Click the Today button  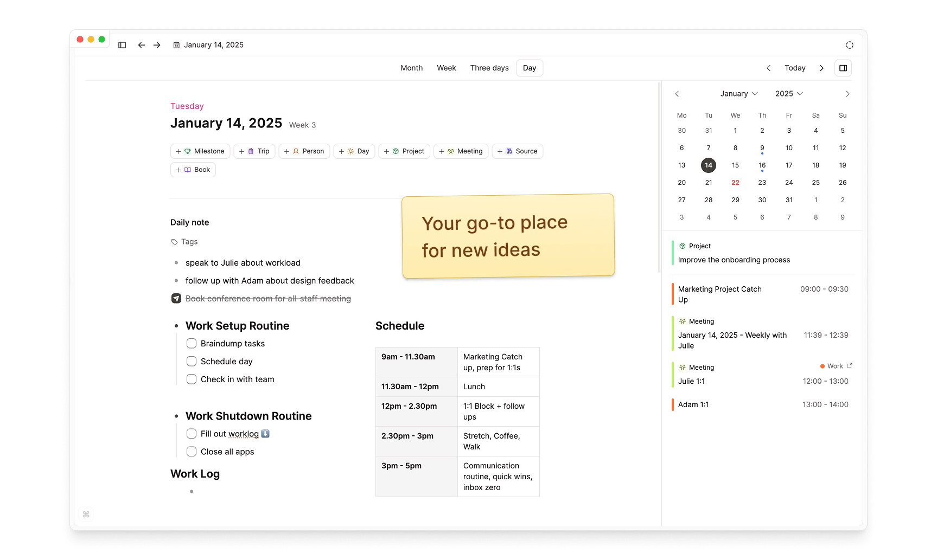pyautogui.click(x=794, y=68)
